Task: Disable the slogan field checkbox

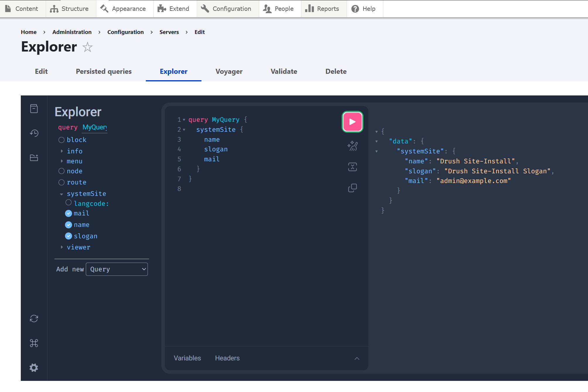Action: (69, 236)
